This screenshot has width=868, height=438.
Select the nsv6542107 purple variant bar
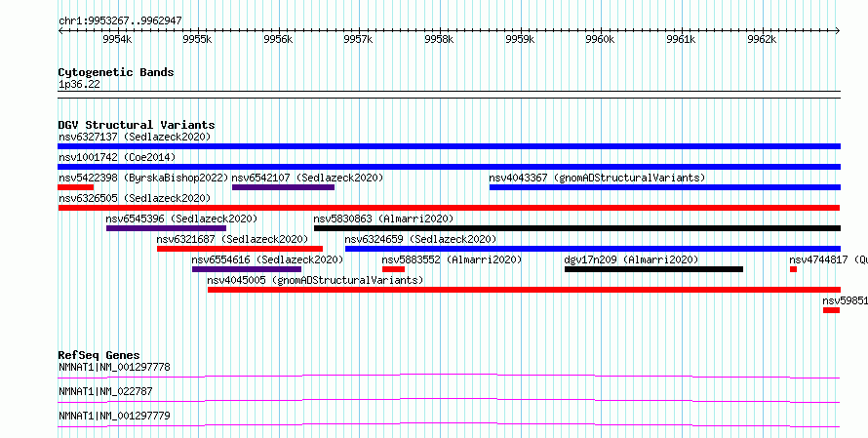[284, 187]
